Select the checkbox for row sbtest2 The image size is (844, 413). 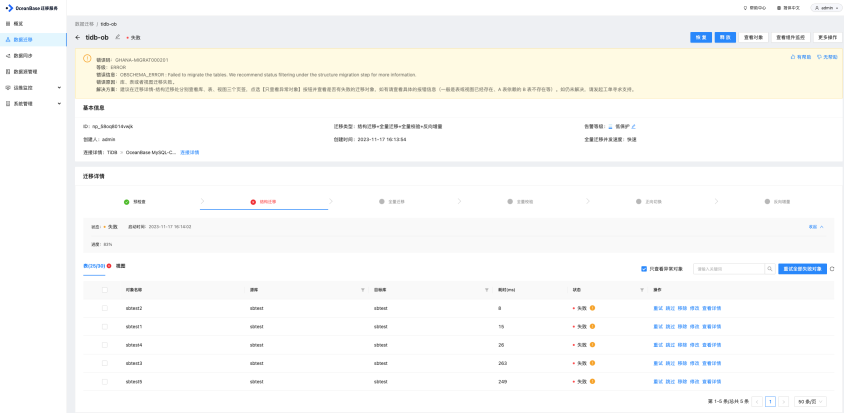(x=104, y=308)
